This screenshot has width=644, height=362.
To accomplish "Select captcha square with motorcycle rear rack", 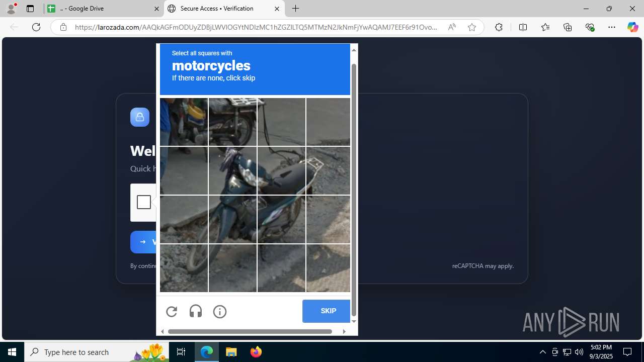I will [x=328, y=170].
